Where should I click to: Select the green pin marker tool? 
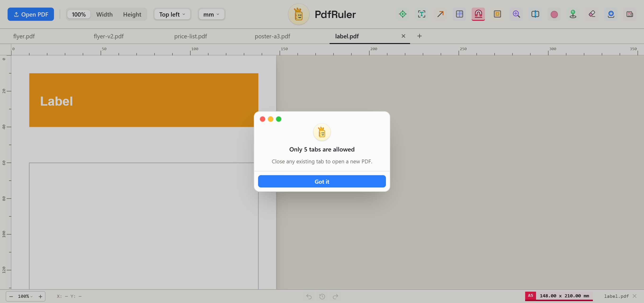click(x=573, y=14)
